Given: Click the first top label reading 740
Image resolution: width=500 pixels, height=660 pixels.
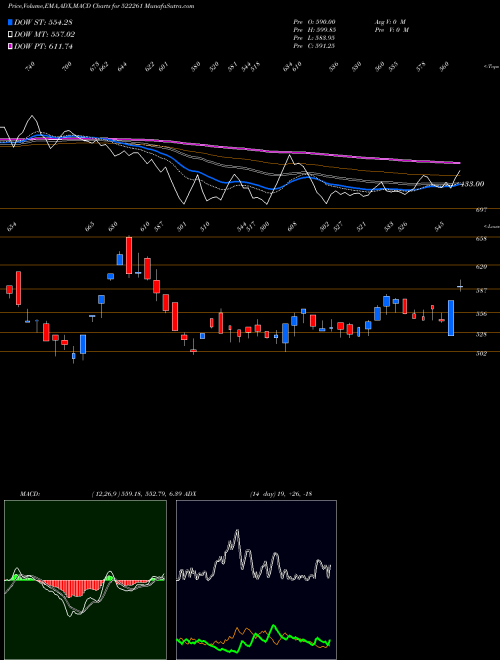Looking at the screenshot, I should (29, 66).
